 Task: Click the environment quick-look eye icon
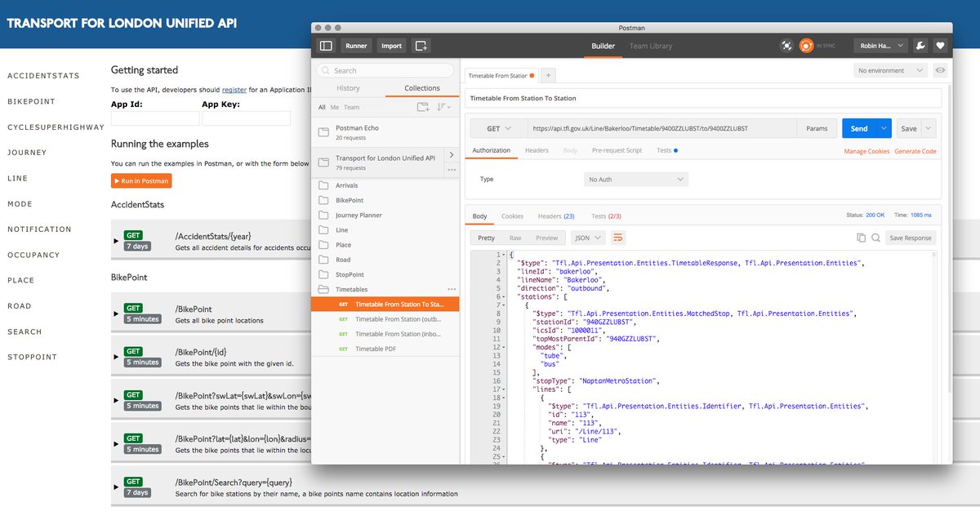(x=940, y=70)
